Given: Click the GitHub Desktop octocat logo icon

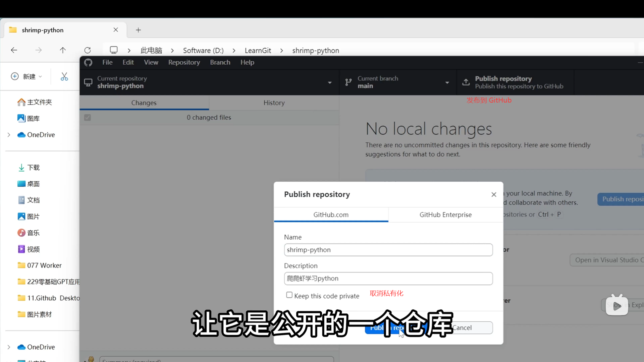Looking at the screenshot, I should (x=88, y=62).
